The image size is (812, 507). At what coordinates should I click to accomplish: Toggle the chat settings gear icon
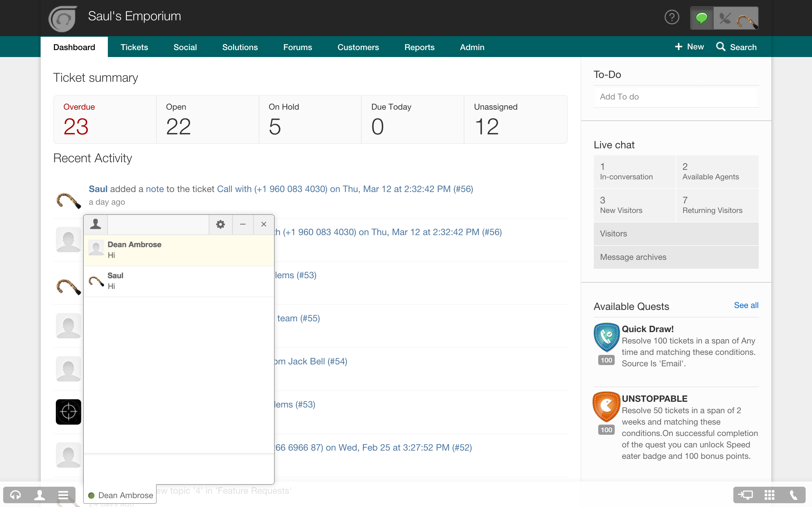click(221, 224)
